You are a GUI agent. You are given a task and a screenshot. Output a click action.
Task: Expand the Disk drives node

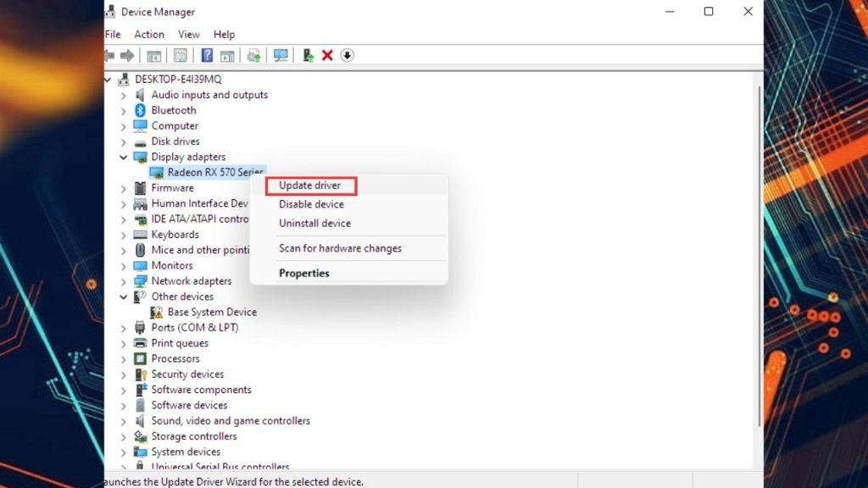(124, 141)
